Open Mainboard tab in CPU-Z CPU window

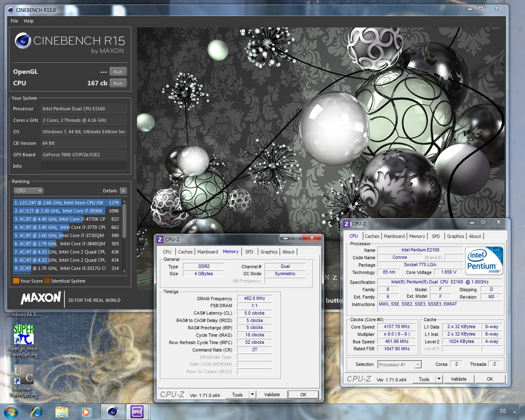(x=394, y=236)
